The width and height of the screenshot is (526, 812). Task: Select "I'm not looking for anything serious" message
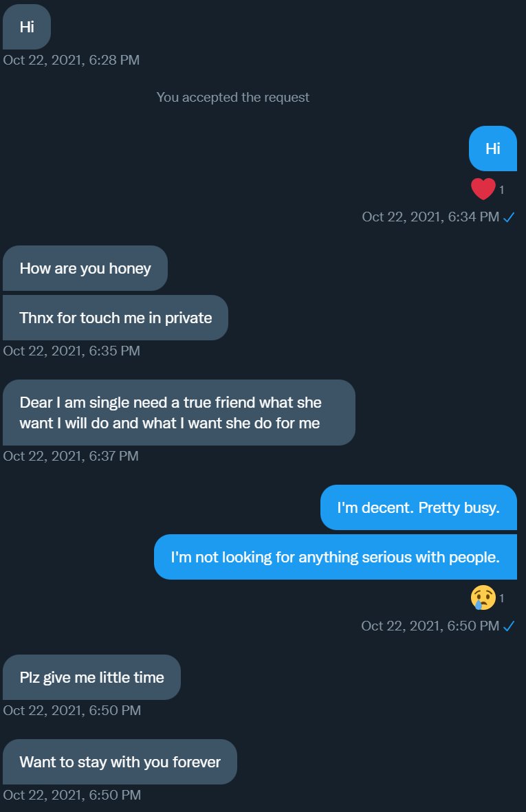click(335, 557)
